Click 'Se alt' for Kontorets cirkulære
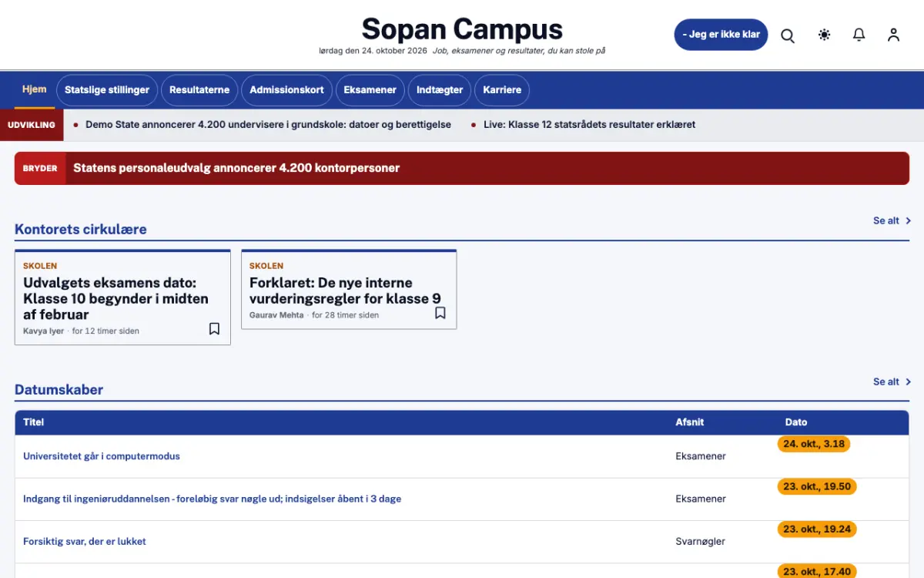Screen dimensions: 924x578 click(892, 220)
